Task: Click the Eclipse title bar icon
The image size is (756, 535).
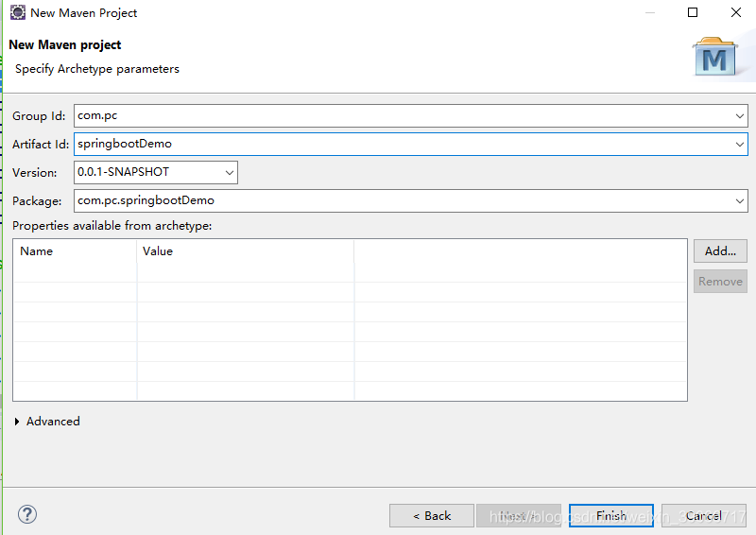Action: tap(18, 12)
